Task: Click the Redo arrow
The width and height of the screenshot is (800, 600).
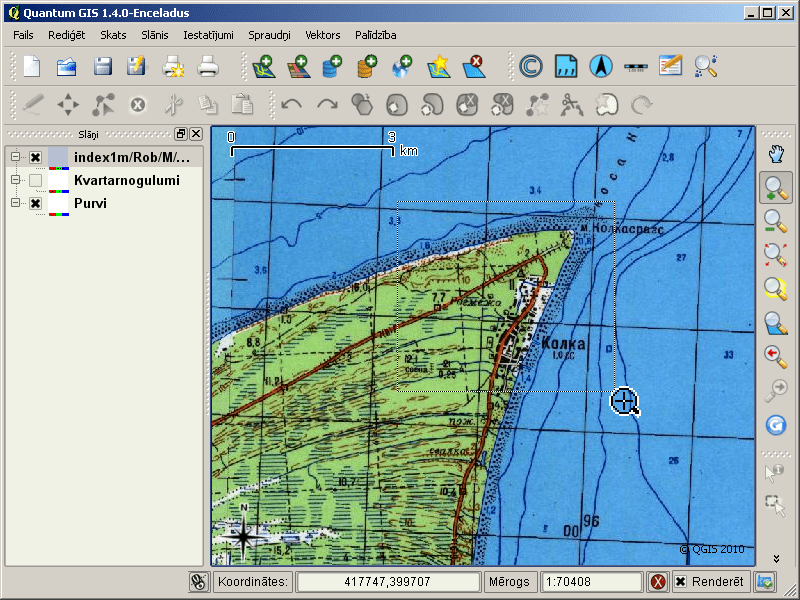Action: (x=327, y=105)
